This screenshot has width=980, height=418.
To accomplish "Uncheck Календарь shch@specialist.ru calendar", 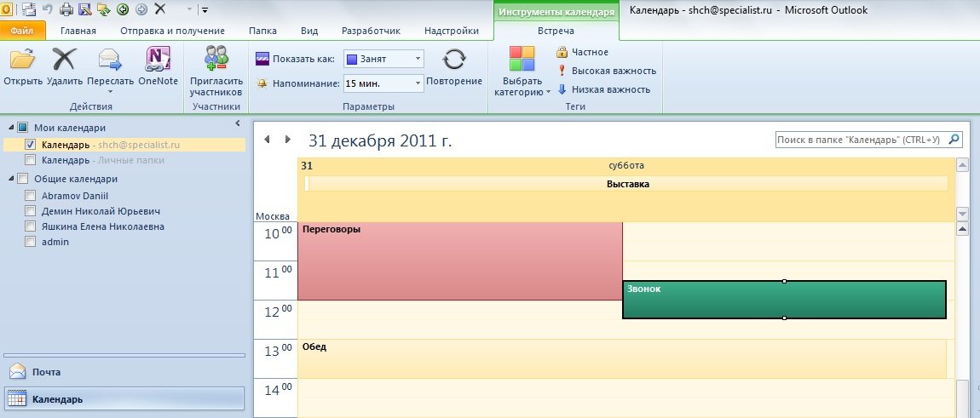I will (31, 145).
